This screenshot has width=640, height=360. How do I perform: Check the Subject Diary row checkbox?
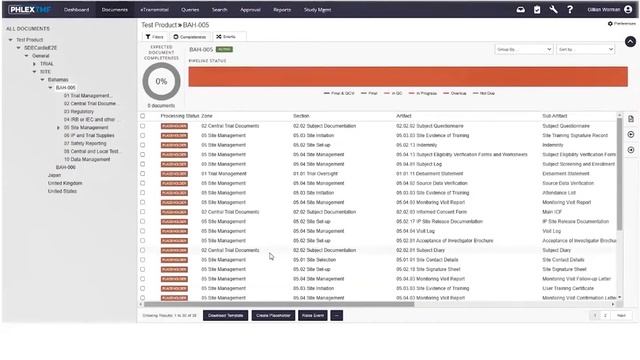point(142,250)
